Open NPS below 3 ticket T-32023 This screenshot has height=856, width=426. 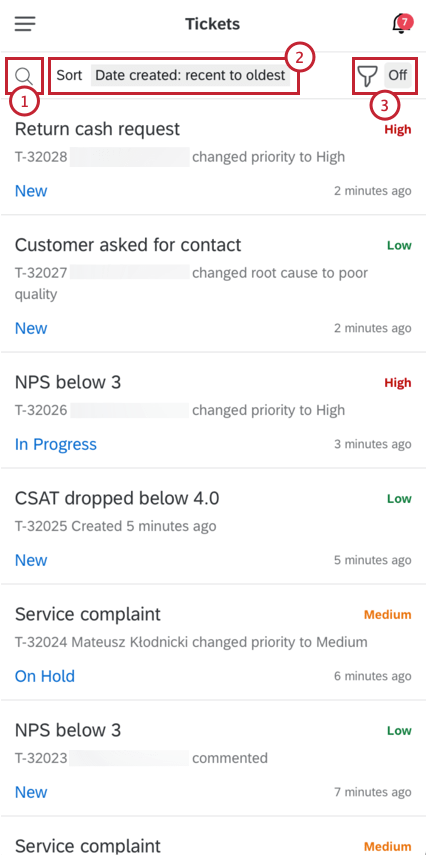click(x=213, y=759)
